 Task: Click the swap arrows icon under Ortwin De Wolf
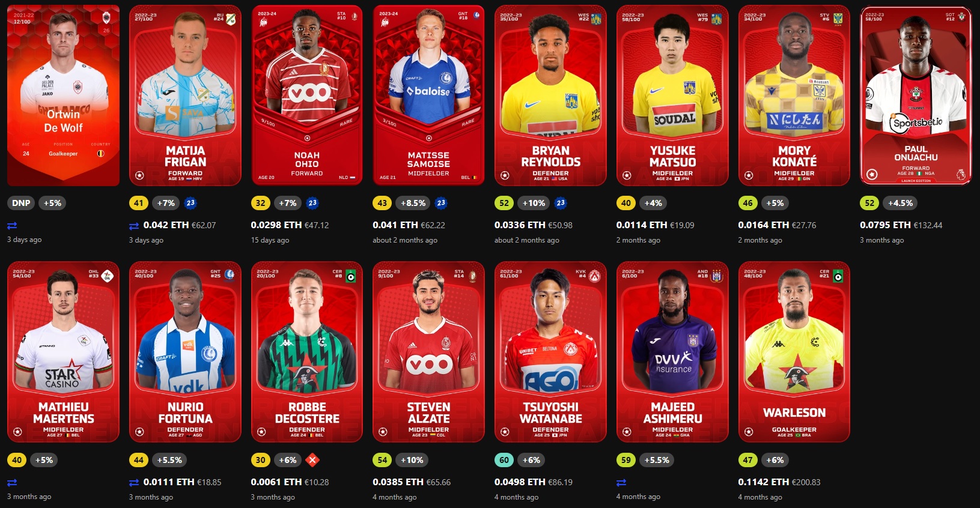[12, 226]
